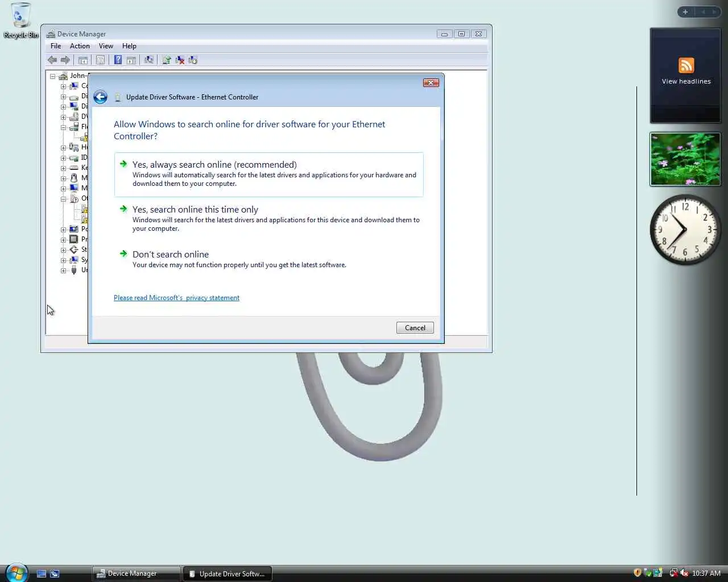Click the blue Help question mark toolbar icon
Screen dimensions: 728x582
[x=118, y=60]
